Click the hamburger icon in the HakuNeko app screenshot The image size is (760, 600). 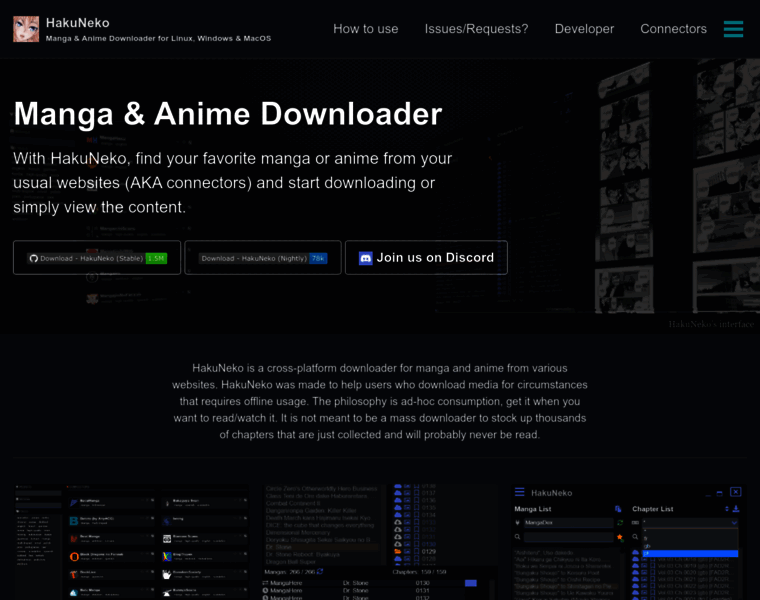click(x=519, y=492)
